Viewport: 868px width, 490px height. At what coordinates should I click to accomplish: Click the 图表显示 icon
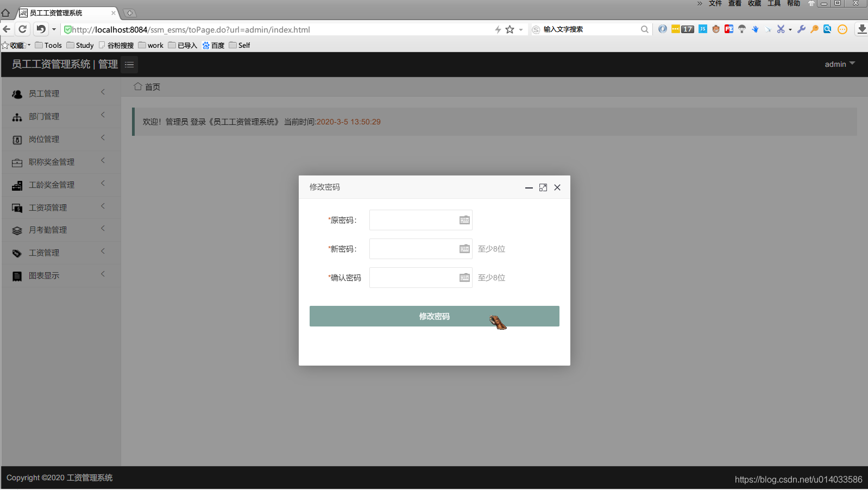pos(17,276)
